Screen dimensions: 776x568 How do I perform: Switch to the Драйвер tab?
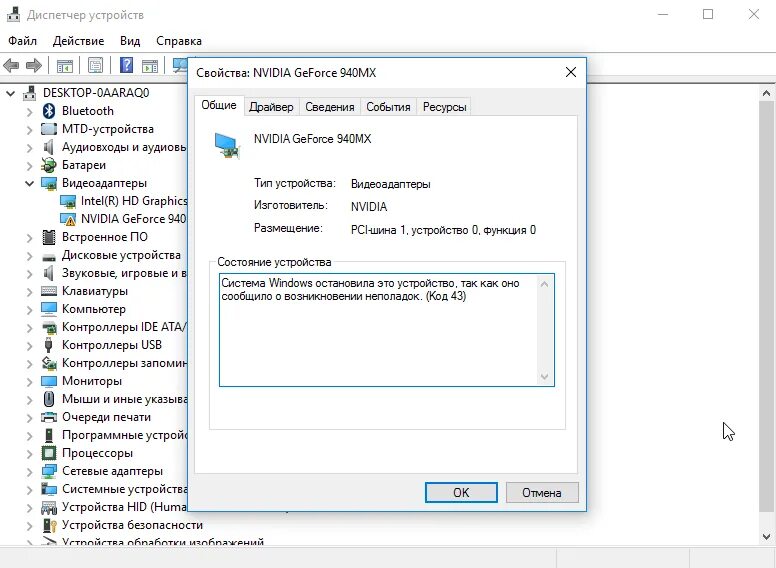coord(271,107)
